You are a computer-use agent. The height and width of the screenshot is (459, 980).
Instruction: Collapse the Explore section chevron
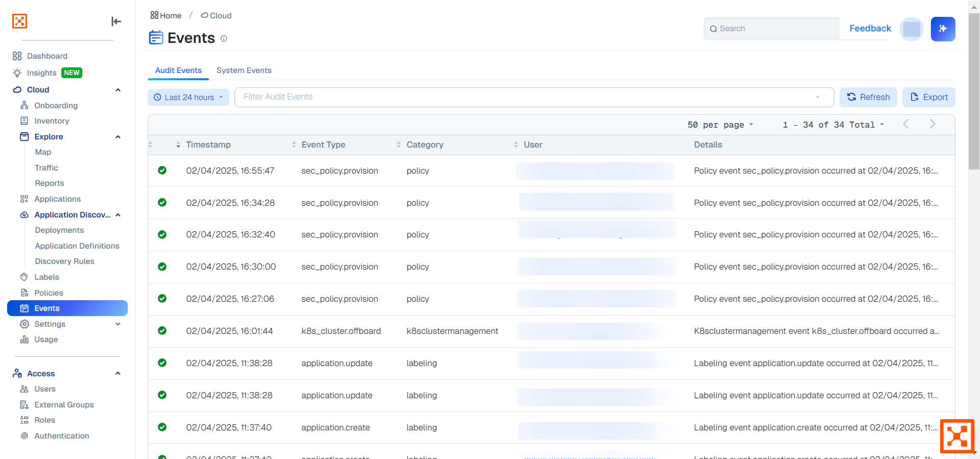pyautogui.click(x=118, y=137)
